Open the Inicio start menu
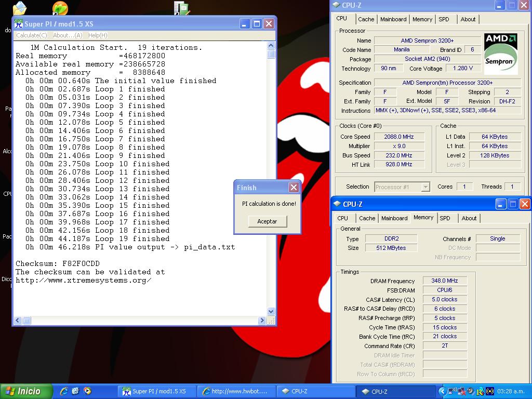The image size is (532, 399). 26,391
